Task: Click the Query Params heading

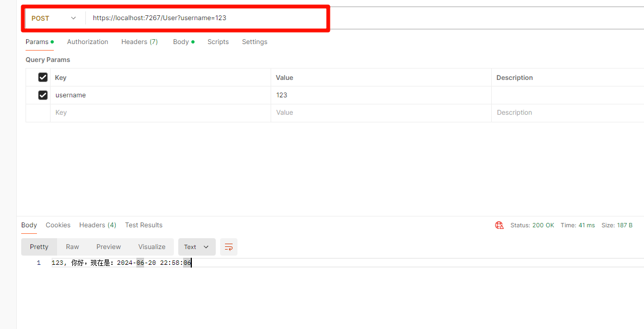Action: click(x=48, y=60)
